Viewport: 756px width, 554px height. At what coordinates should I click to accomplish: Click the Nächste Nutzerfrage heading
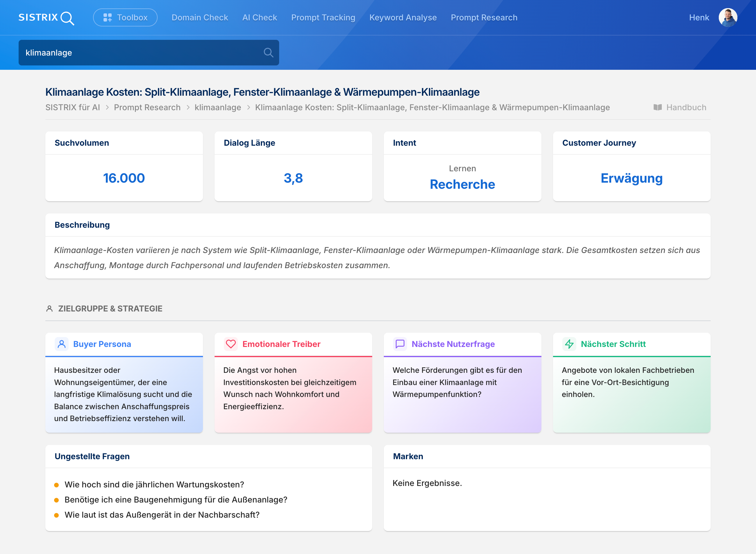click(x=453, y=344)
